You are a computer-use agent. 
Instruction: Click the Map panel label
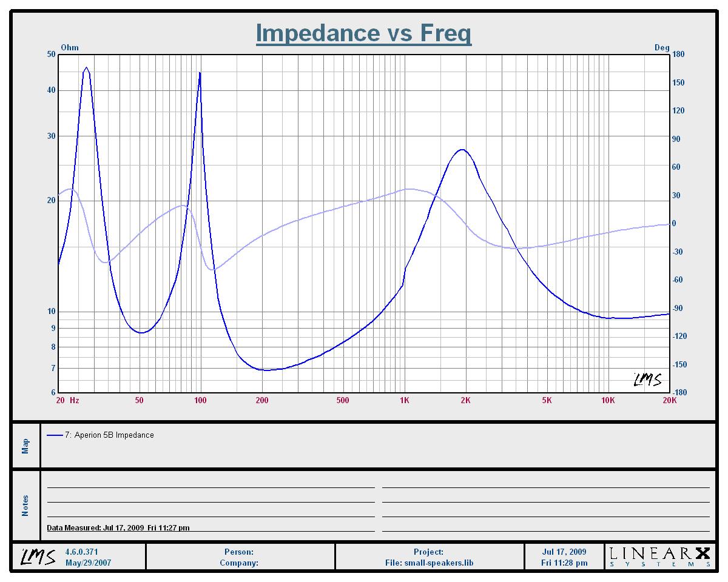click(x=25, y=446)
